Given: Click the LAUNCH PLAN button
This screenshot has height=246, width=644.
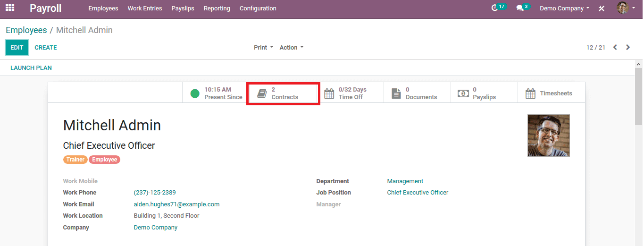Looking at the screenshot, I should point(31,68).
